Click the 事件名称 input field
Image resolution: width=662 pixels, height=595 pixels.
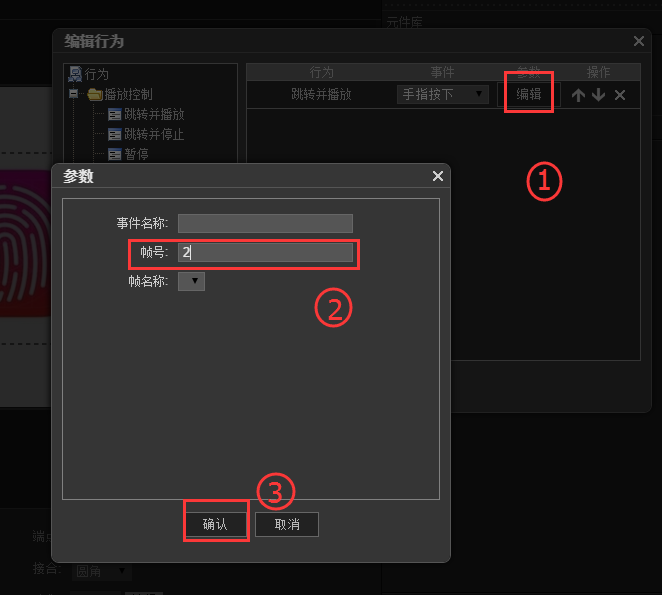click(265, 223)
